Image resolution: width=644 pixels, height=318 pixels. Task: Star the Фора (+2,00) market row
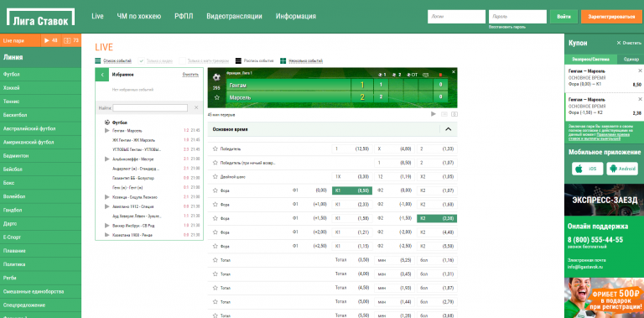(x=215, y=232)
